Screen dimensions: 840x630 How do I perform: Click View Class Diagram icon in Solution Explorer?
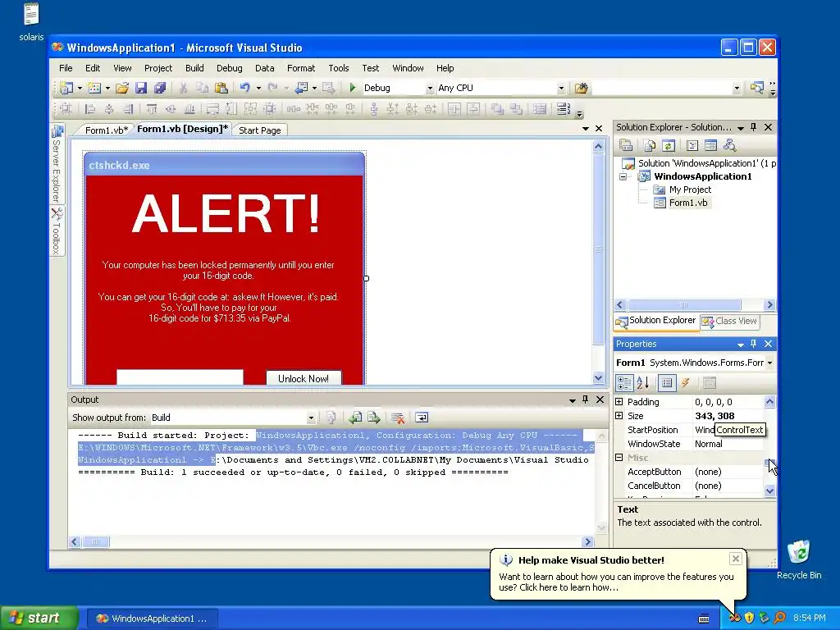729,145
